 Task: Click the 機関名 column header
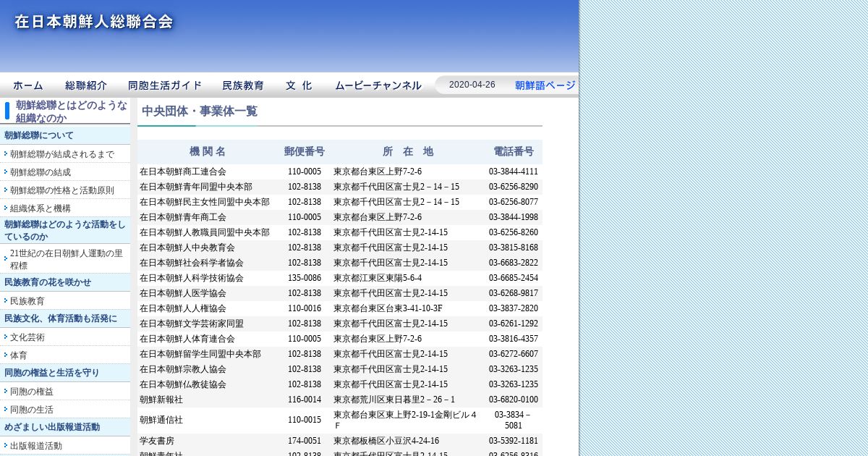pos(208,151)
